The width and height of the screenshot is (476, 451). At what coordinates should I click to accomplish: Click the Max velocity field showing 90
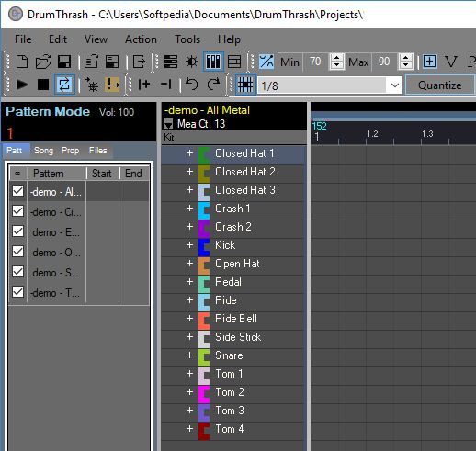tap(384, 62)
